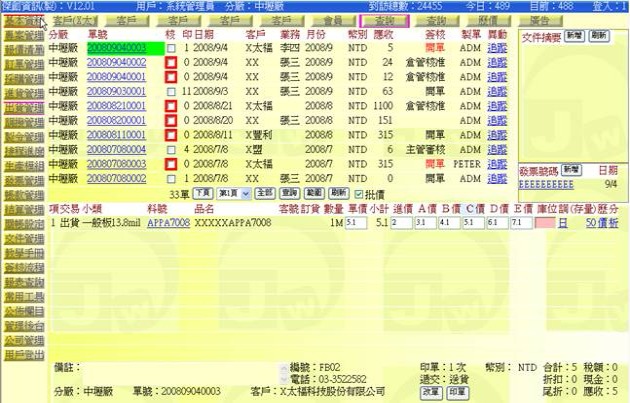Go to 出貨管理 in the sidebar
This screenshot has width=630, height=403.
tap(22, 106)
